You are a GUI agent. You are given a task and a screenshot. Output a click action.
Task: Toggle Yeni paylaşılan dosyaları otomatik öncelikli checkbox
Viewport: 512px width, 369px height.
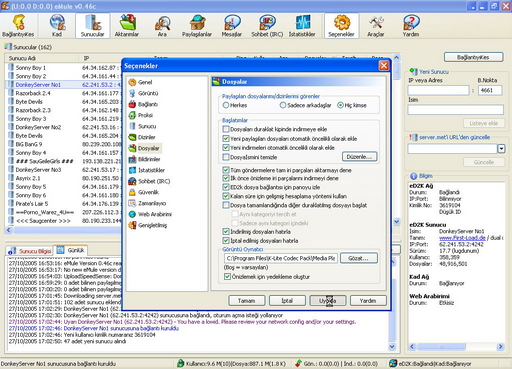pos(226,138)
